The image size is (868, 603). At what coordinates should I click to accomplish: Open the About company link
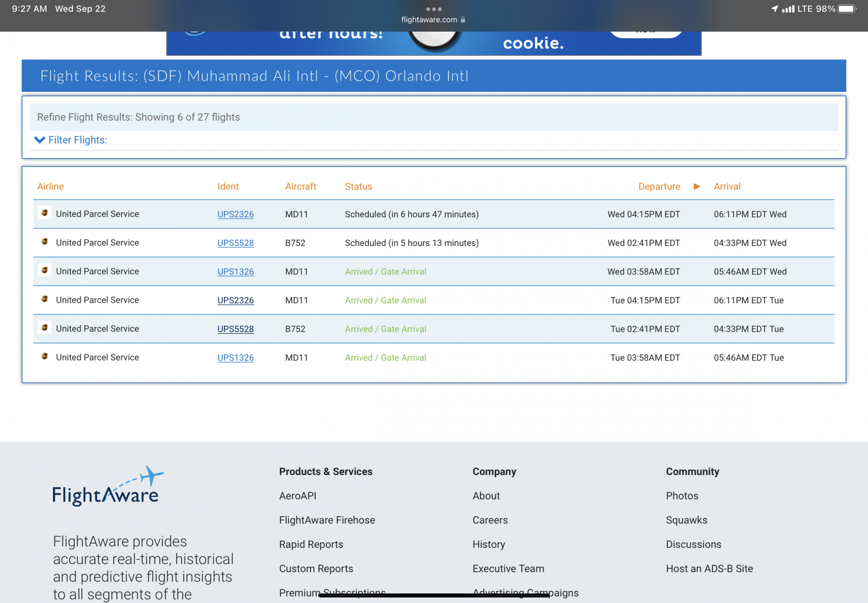(x=487, y=496)
